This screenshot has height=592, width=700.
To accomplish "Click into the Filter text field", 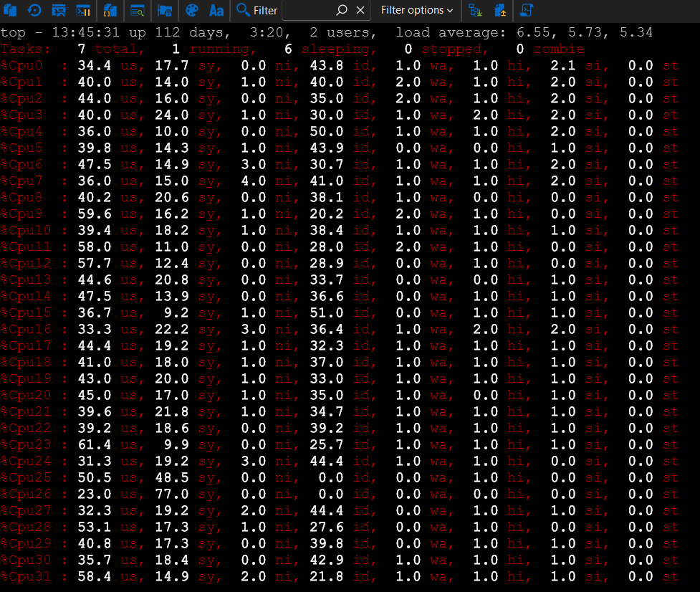I will click(308, 10).
